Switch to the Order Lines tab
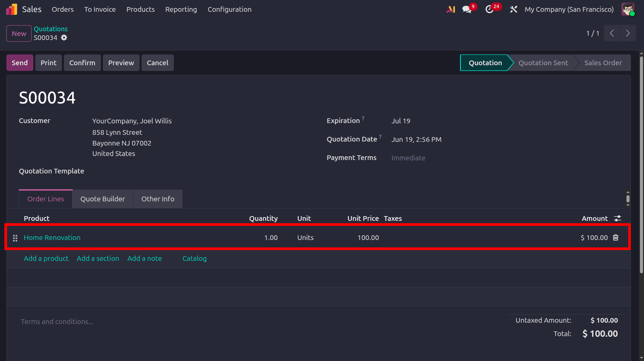 coord(46,199)
